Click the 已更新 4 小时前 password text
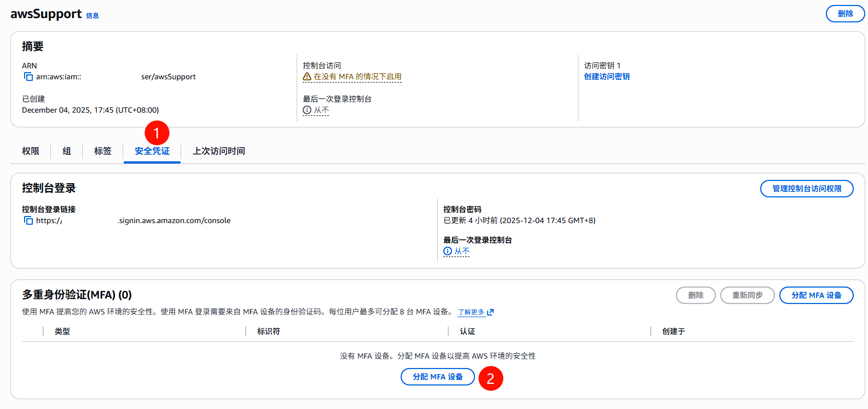Viewport: 868px width, 409px height. (x=519, y=220)
